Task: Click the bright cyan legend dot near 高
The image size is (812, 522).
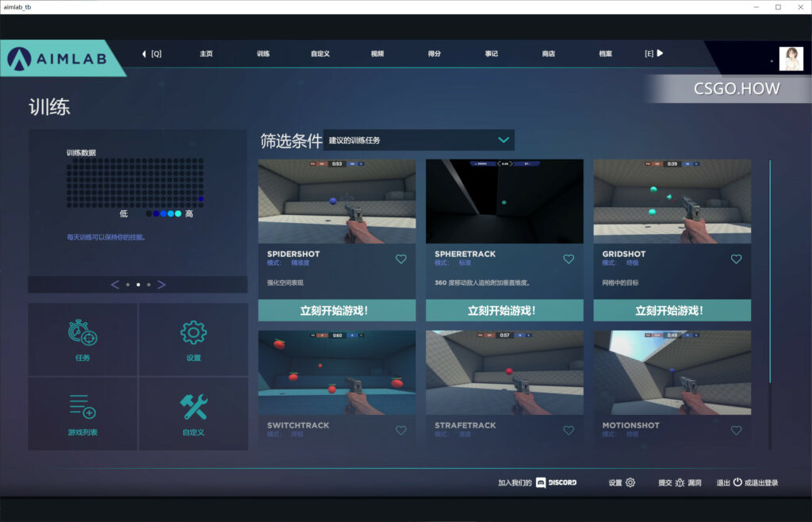Action: 178,213
